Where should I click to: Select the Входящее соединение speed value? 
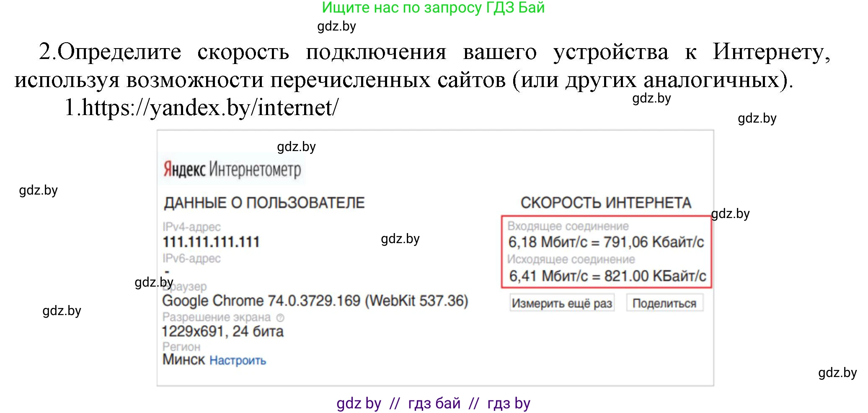[605, 241]
